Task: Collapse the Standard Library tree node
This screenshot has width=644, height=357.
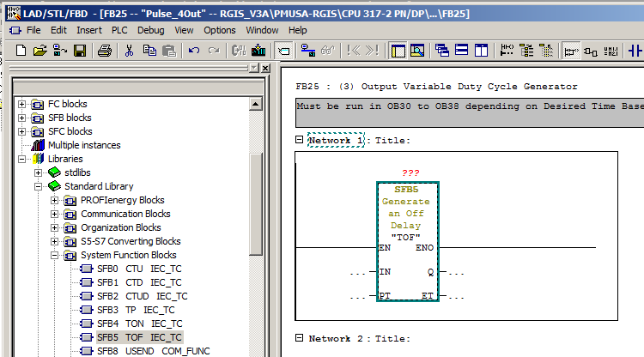Action: (x=38, y=186)
